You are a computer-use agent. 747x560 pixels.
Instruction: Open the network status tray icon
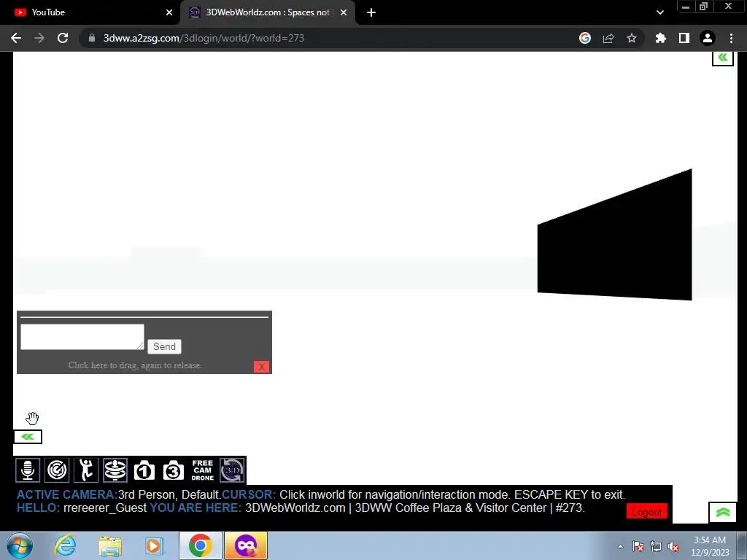point(656,546)
